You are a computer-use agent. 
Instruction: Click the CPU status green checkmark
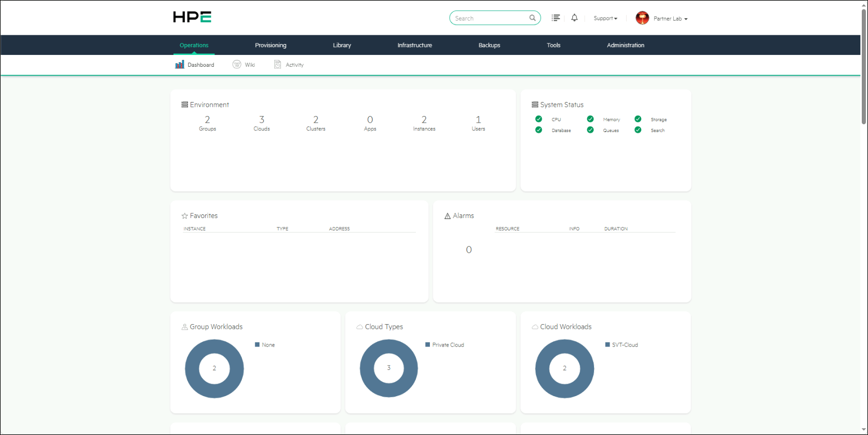click(x=539, y=119)
